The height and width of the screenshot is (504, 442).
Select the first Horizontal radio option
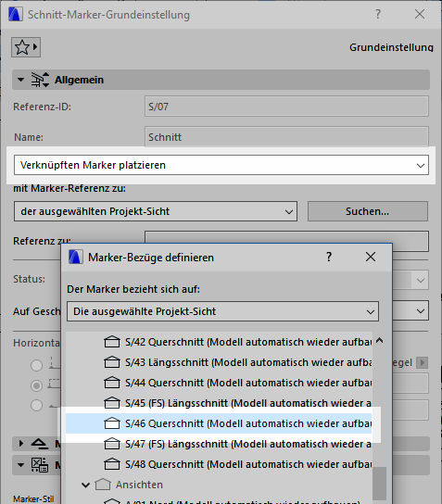coord(36,365)
